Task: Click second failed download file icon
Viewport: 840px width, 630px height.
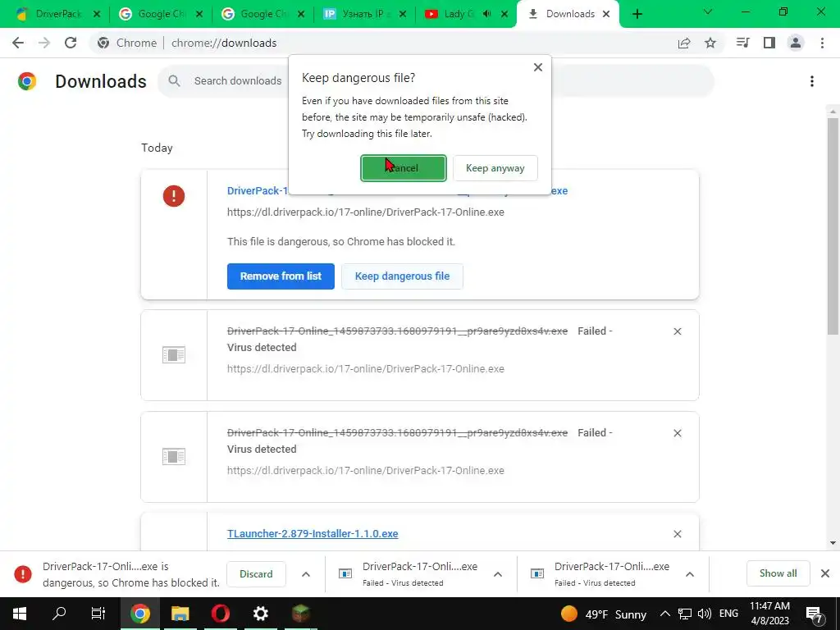Action: point(174,456)
